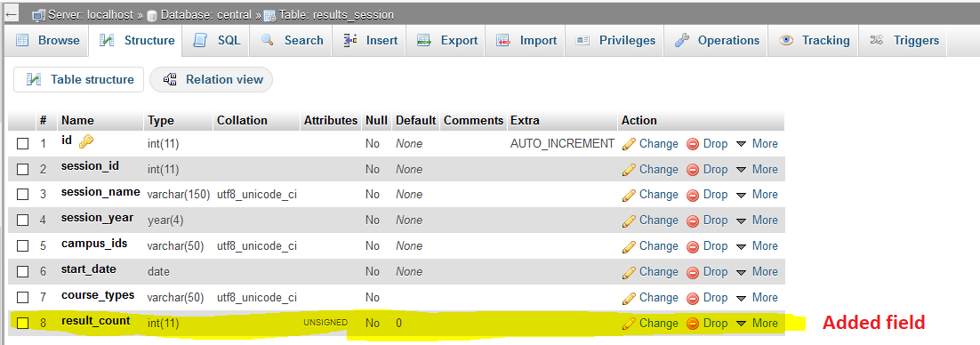980x345 pixels.
Task: Click the pencil icon for session_year
Action: 630,221
